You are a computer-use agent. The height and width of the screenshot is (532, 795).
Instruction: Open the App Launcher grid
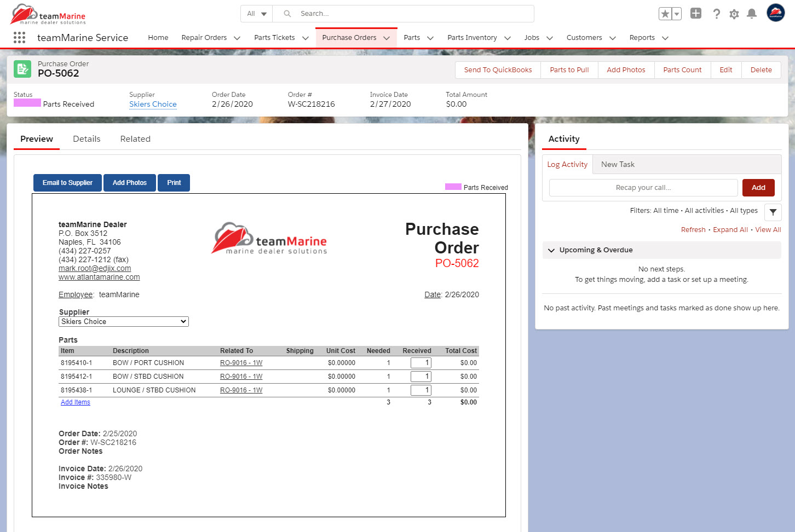(19, 37)
